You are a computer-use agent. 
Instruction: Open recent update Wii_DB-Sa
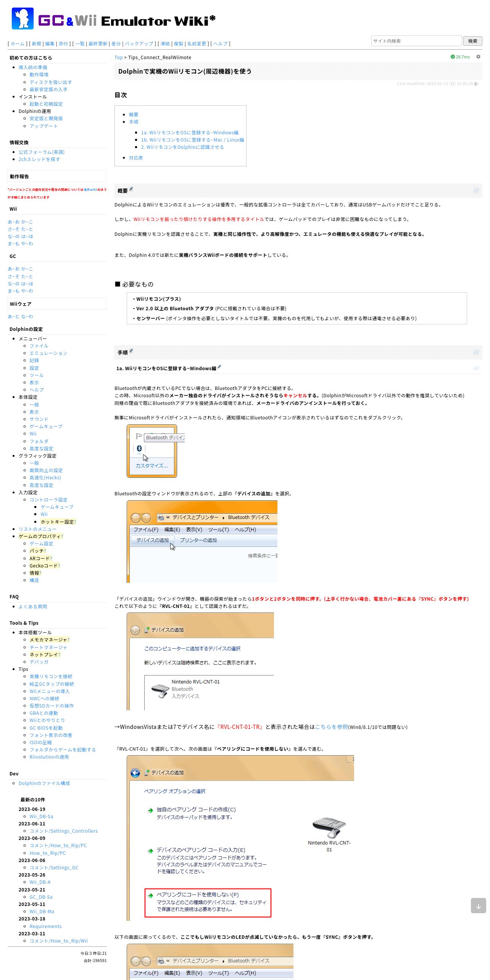point(41,817)
